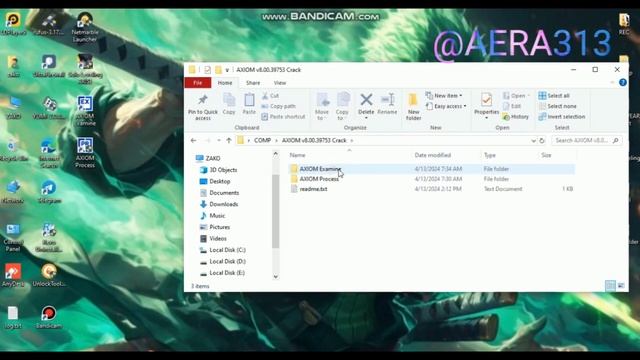This screenshot has width=640, height=360.
Task: Click the Paste ribbon icon
Action: [249, 100]
